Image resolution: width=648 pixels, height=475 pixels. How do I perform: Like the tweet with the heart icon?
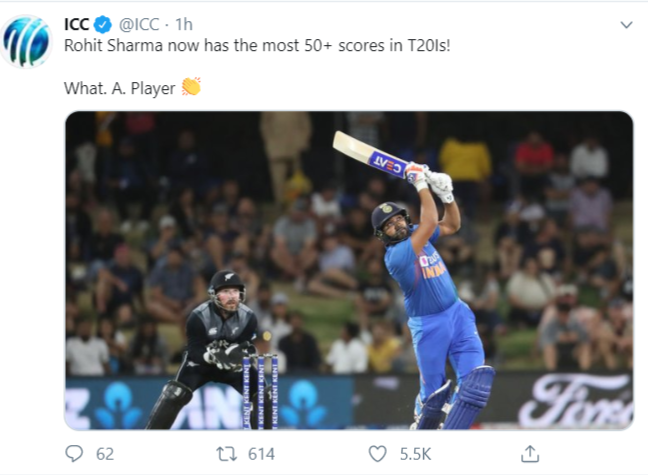(377, 454)
